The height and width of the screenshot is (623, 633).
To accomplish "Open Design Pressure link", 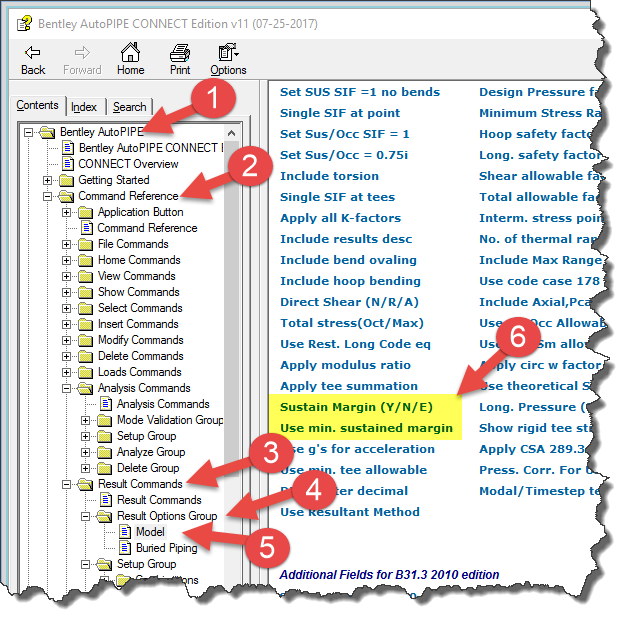I will 539,92.
